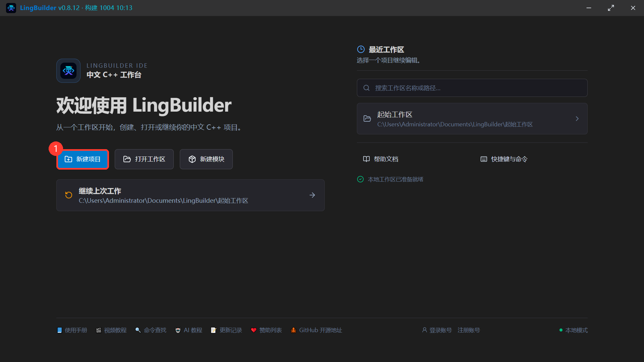Click the LingBuilder logo icon beside 中文 C++ 工作台
644x362 pixels.
point(68,71)
